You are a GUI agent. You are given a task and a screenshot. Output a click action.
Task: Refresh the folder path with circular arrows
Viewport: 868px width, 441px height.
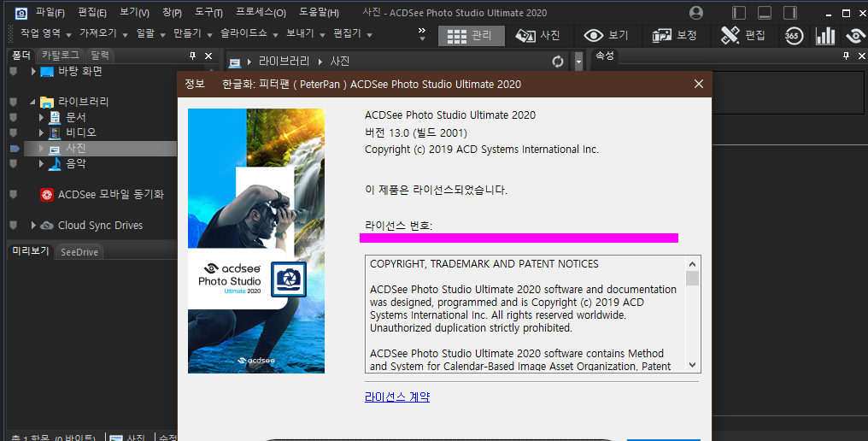pos(558,62)
